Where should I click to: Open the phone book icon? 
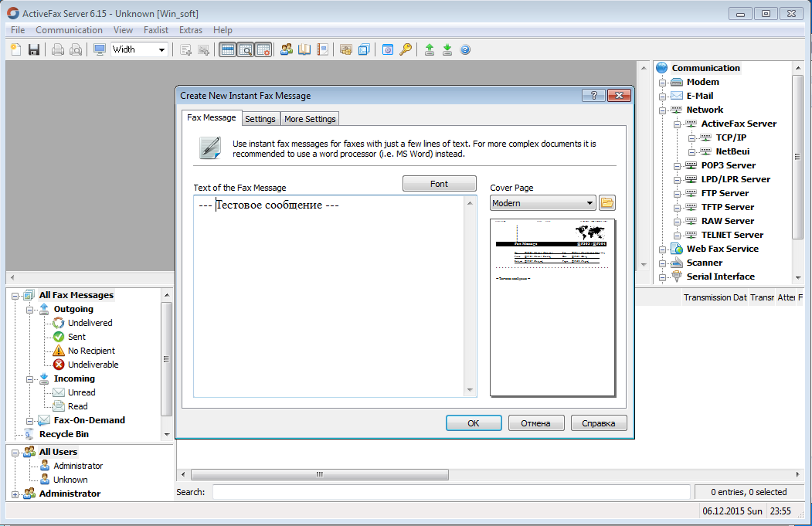(304, 49)
